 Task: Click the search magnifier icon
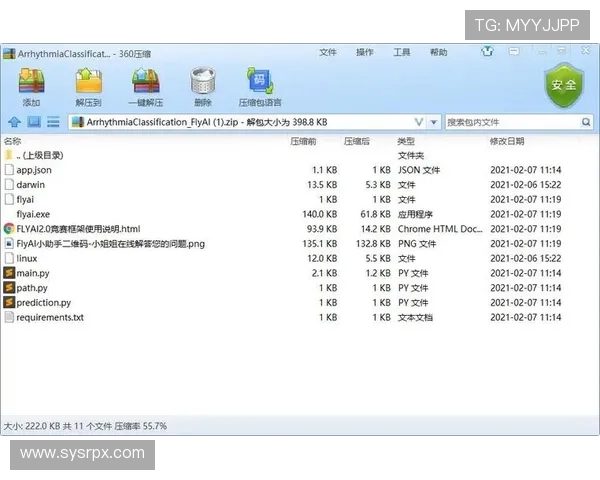pyautogui.click(x=586, y=122)
